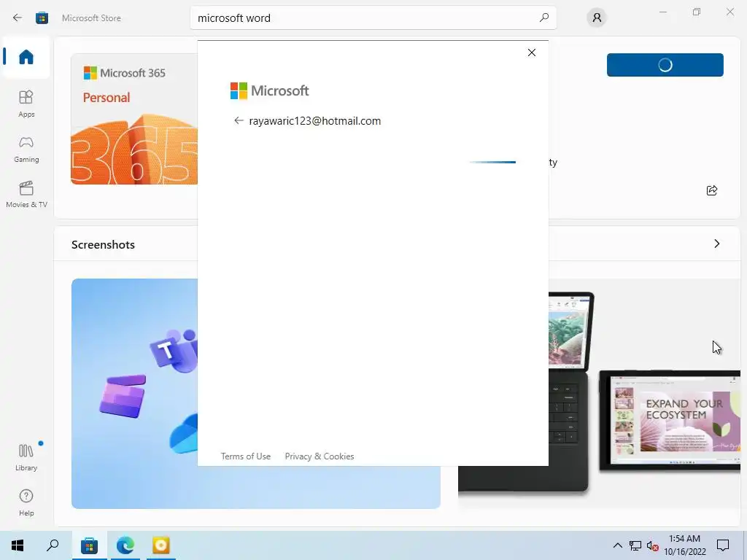
Task: Launch Microsoft Edge from taskbar
Action: pos(125,545)
